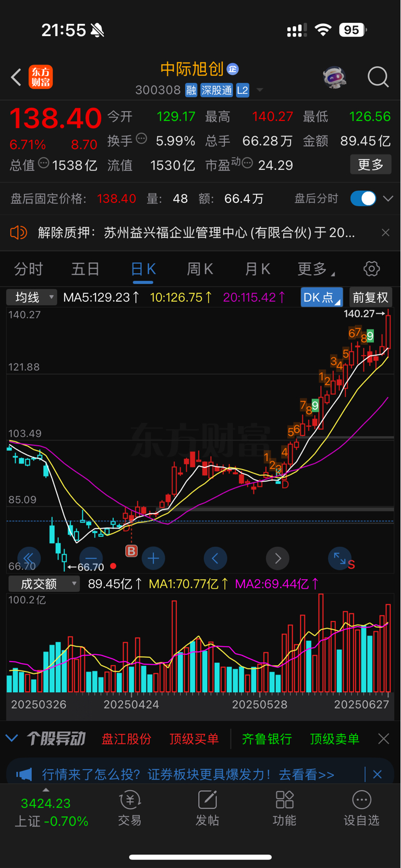The image size is (401, 868).
Task: Toggle the 盘后分时 switch
Action: pyautogui.click(x=363, y=199)
